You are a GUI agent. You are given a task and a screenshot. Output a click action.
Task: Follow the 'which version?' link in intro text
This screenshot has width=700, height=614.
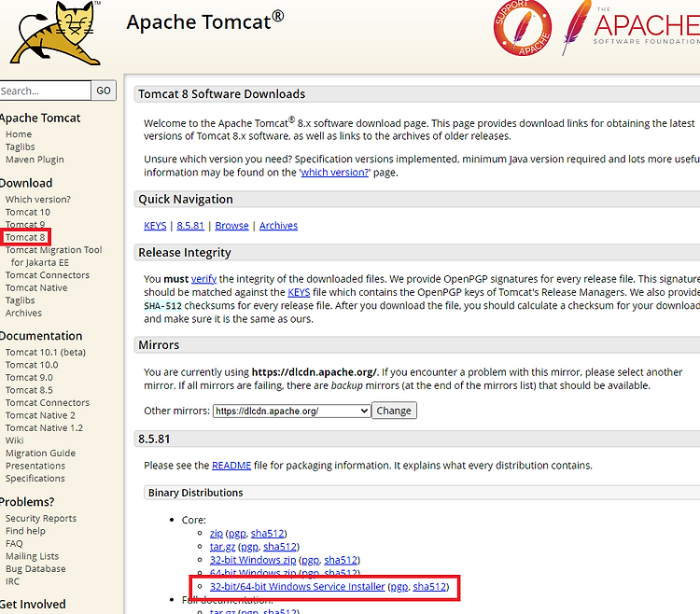pos(335,173)
